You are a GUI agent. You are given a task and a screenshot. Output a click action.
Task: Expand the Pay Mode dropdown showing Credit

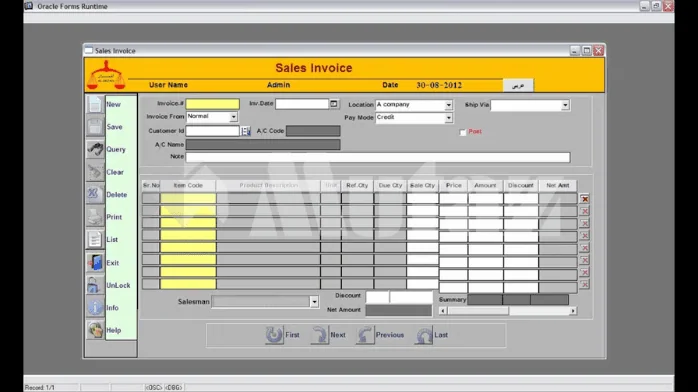449,117
